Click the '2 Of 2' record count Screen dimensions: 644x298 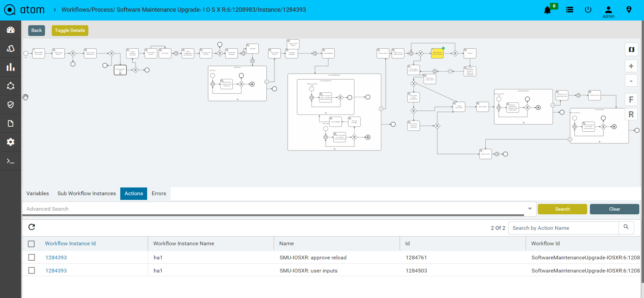coord(498,228)
